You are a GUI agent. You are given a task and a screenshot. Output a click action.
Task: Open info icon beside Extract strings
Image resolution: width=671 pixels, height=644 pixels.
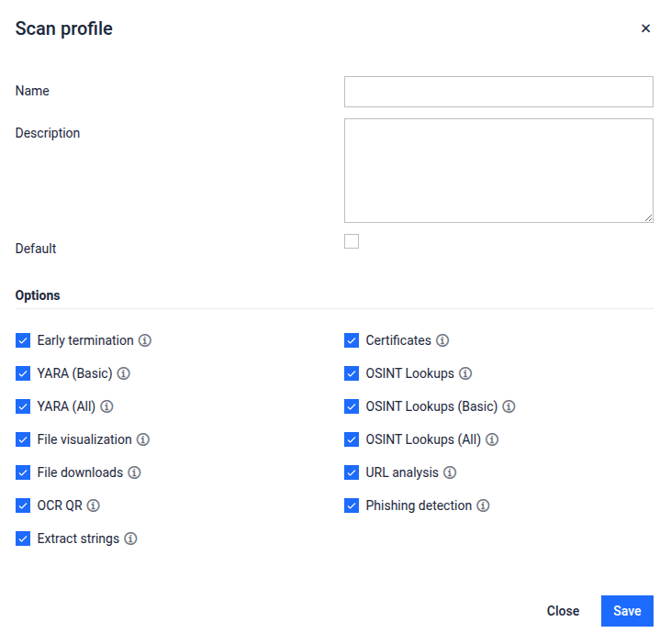130,539
